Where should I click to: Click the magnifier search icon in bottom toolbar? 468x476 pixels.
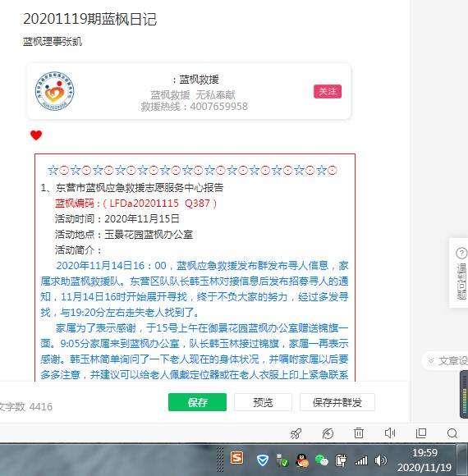click(452, 433)
